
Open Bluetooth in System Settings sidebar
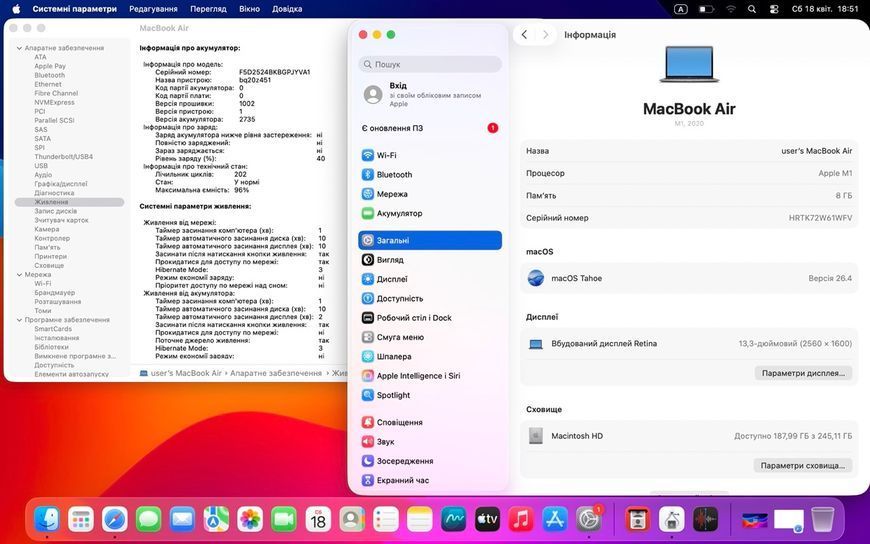click(429, 175)
